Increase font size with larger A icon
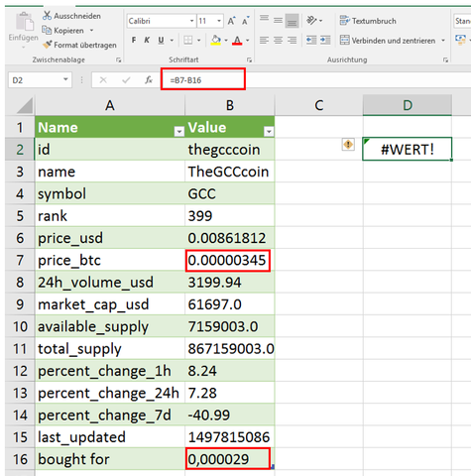 coord(231,21)
